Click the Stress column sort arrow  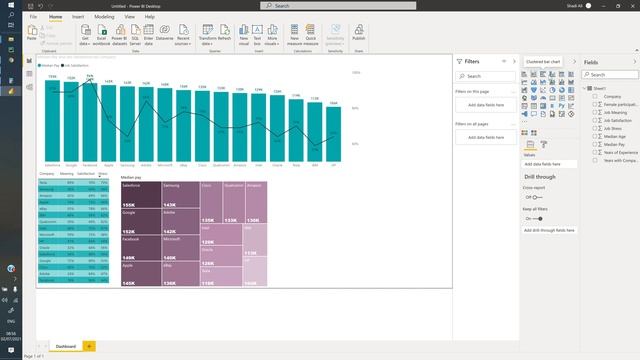click(100, 177)
